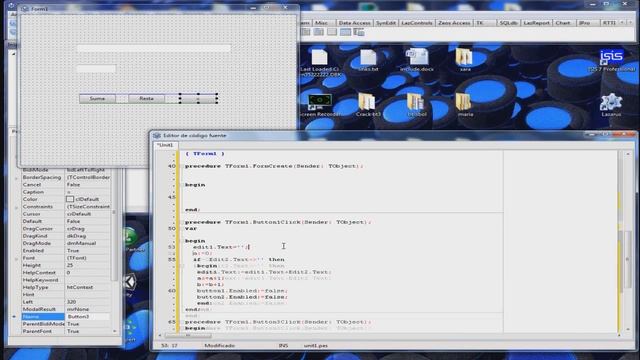640x360 pixels.
Task: Switch to the Chart palette tab
Action: click(x=563, y=23)
